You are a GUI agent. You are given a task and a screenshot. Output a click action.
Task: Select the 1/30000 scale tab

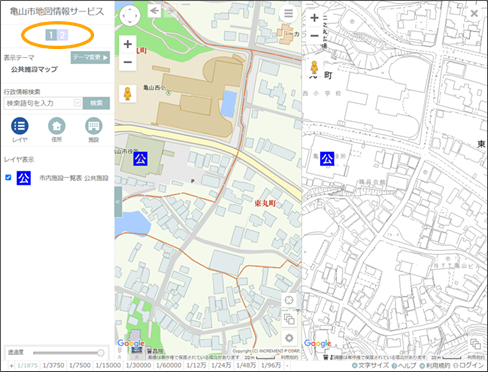pyautogui.click(x=138, y=365)
